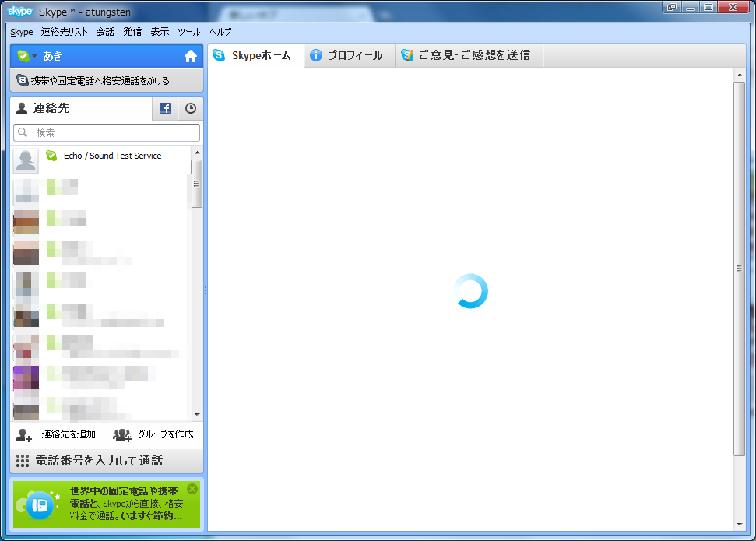Click the home icon in profile bar
Screen dimensions: 756x541
pos(191,56)
